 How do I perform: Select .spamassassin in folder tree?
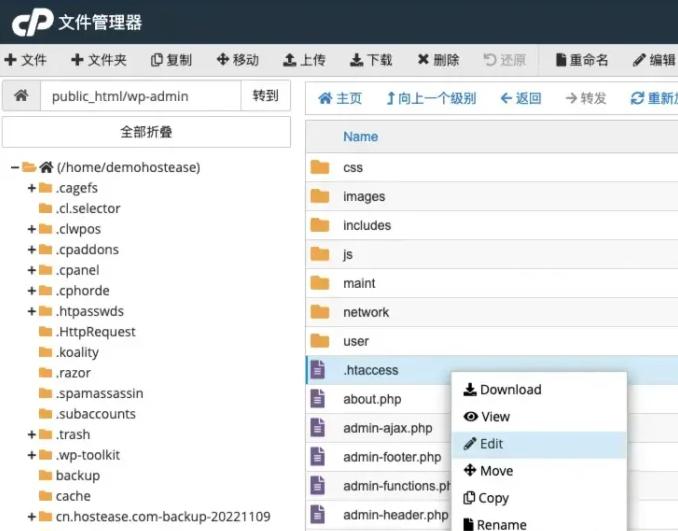pos(99,393)
